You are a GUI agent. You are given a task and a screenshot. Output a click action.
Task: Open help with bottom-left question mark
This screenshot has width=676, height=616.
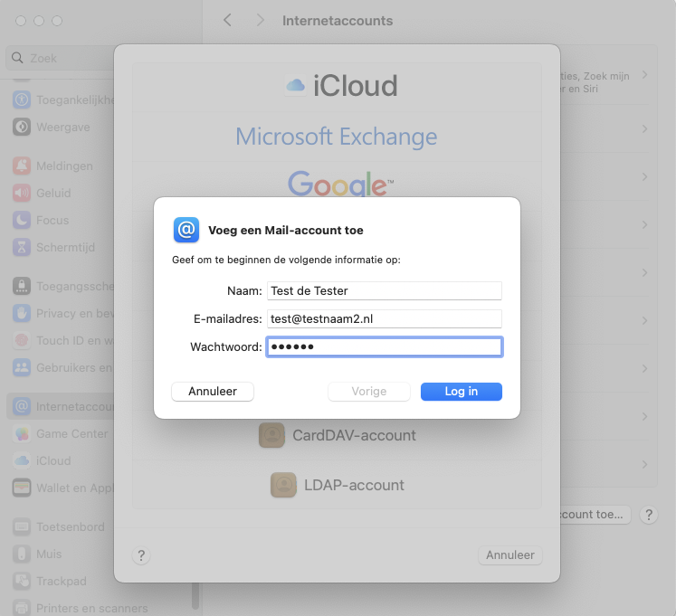tap(141, 555)
